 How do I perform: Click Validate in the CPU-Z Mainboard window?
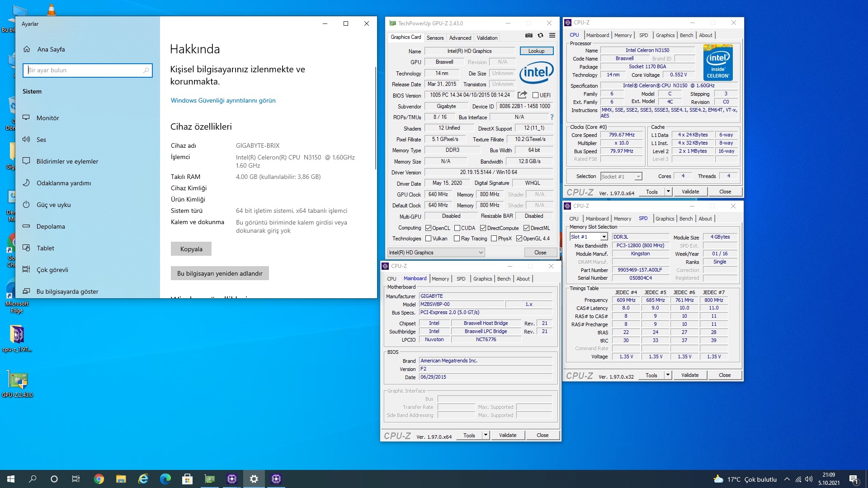point(507,435)
